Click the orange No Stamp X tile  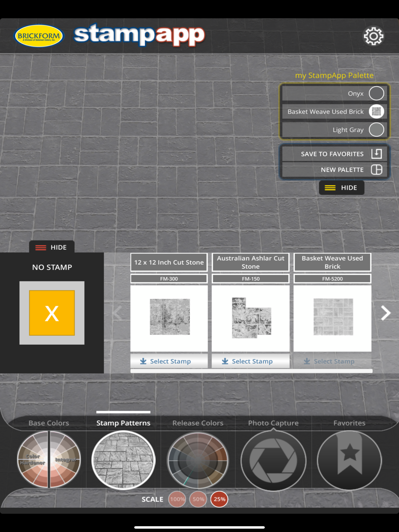(x=52, y=313)
